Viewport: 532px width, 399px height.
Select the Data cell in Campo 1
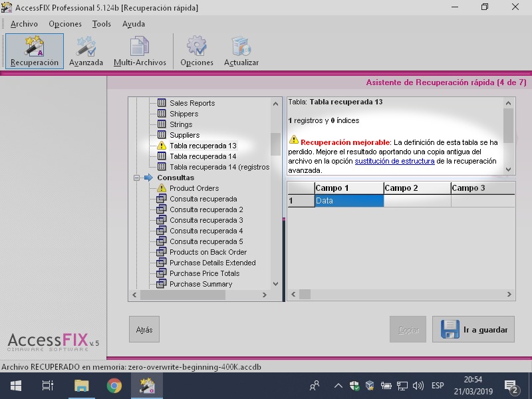pos(348,200)
